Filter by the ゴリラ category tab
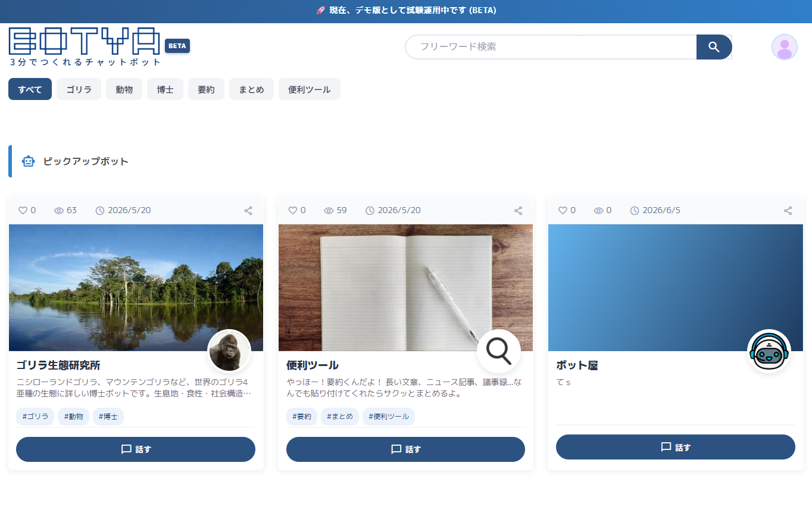Image resolution: width=812 pixels, height=519 pixels. [x=79, y=89]
